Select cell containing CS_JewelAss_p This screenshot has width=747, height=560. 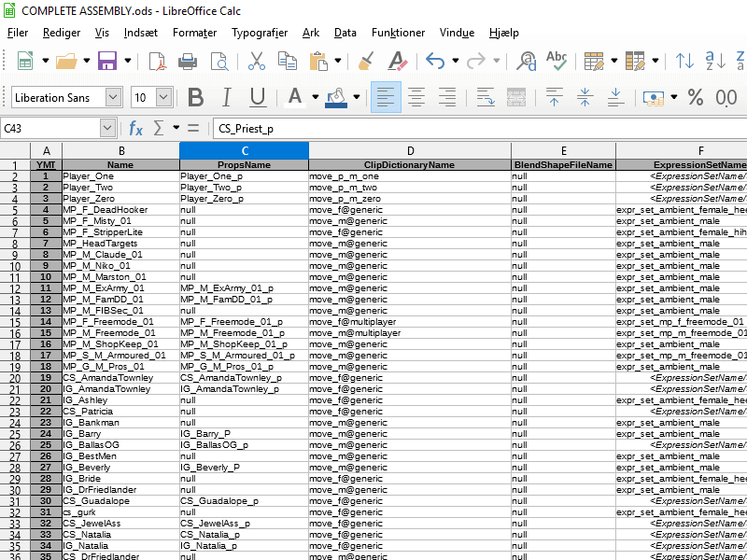pos(244,524)
